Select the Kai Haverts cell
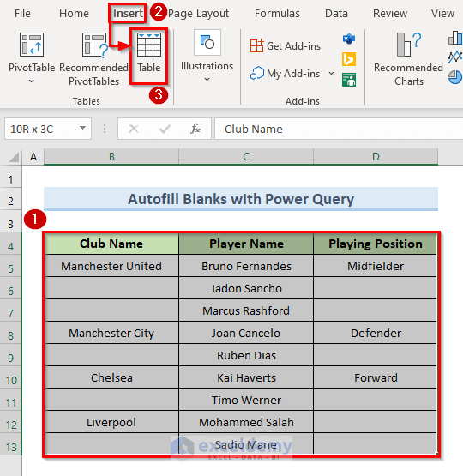Image resolution: width=463 pixels, height=476 pixels. [x=246, y=377]
